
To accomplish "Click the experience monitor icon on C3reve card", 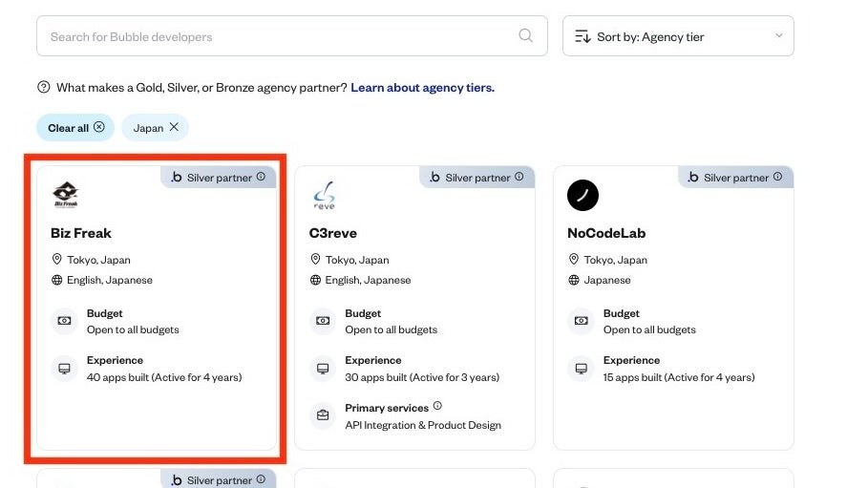I will (323, 369).
